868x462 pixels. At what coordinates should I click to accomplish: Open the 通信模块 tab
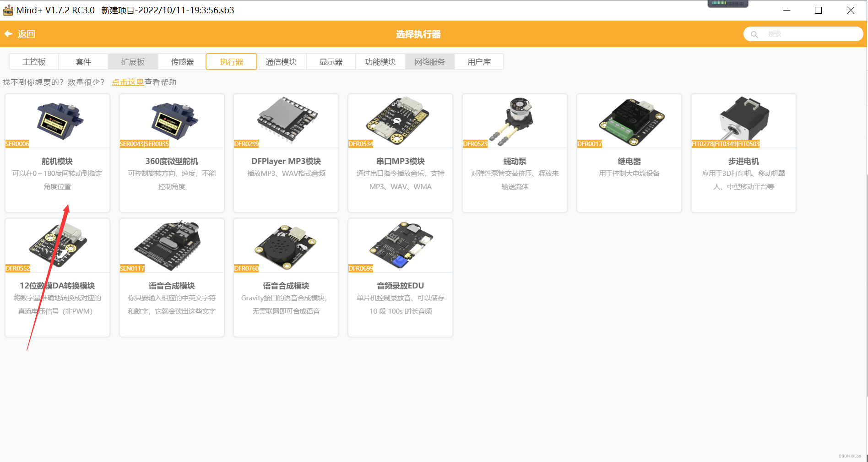click(281, 62)
